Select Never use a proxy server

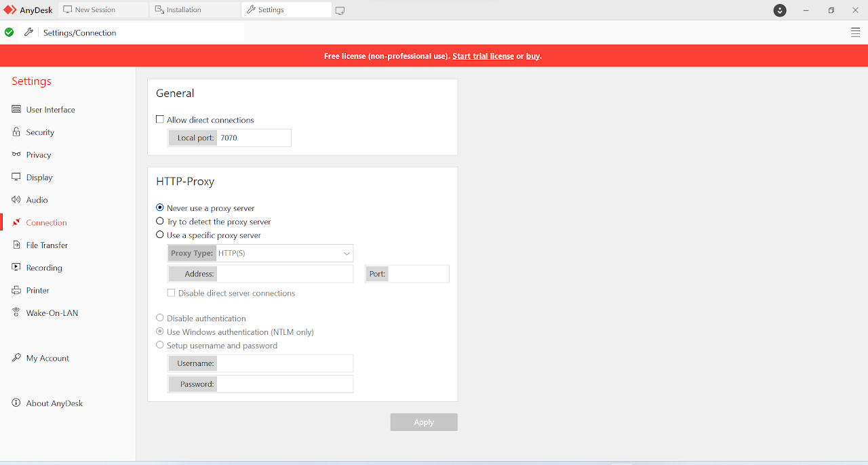click(x=160, y=207)
